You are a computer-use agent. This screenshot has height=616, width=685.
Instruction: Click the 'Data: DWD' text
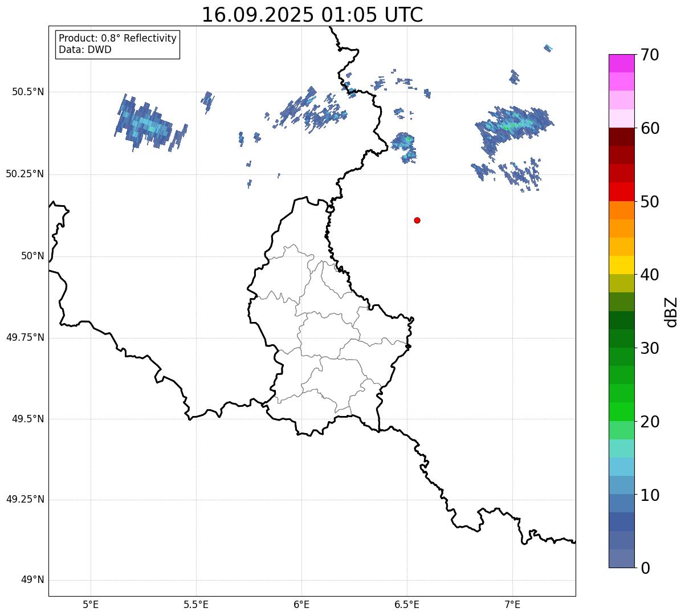pyautogui.click(x=85, y=50)
